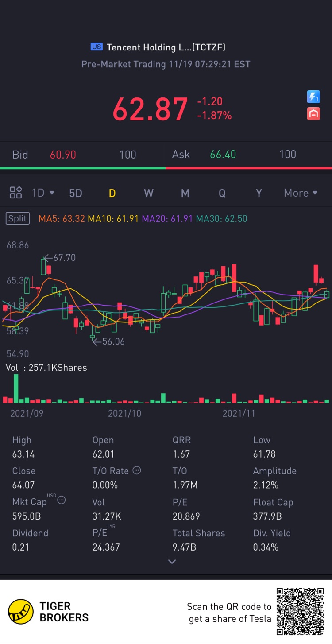Tap the Tiger Brokers logo
This screenshot has width=332, height=644.
48,612
